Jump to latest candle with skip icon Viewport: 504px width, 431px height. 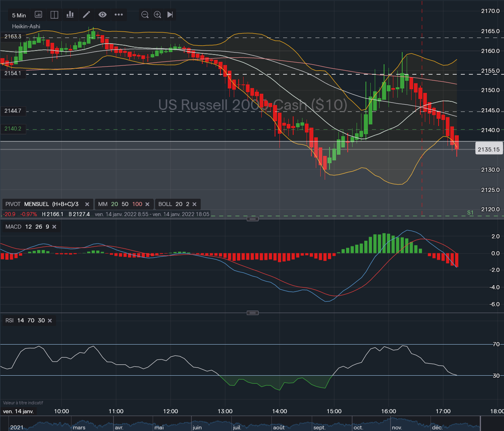pos(170,15)
